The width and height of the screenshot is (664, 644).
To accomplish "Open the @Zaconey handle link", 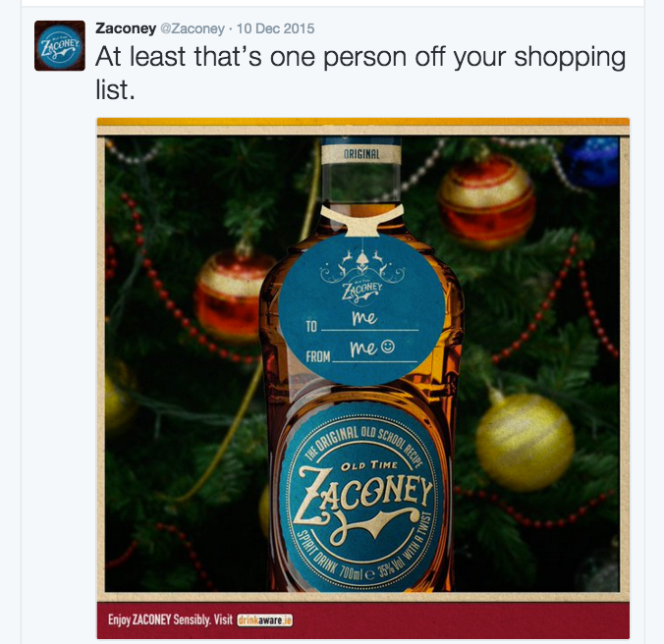I will click(193, 28).
